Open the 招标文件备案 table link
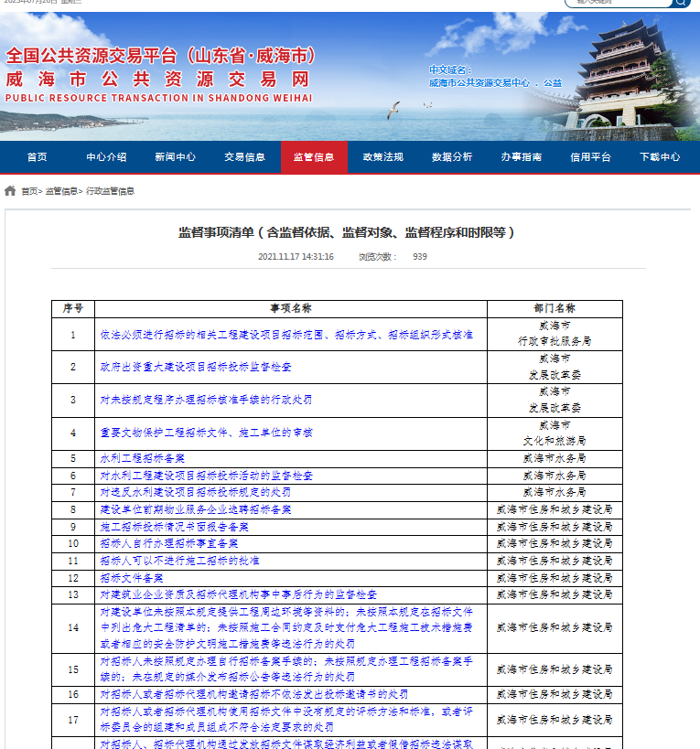The width and height of the screenshot is (700, 749). click(x=132, y=578)
